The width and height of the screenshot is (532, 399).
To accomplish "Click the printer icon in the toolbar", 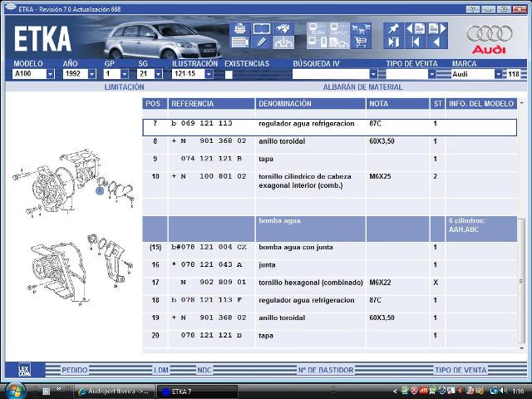I will (x=240, y=28).
